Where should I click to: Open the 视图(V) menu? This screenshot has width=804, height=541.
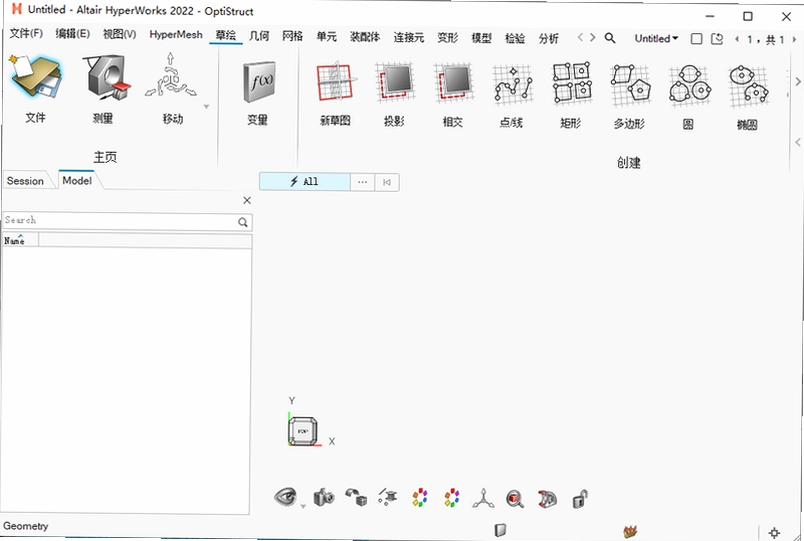click(x=119, y=34)
